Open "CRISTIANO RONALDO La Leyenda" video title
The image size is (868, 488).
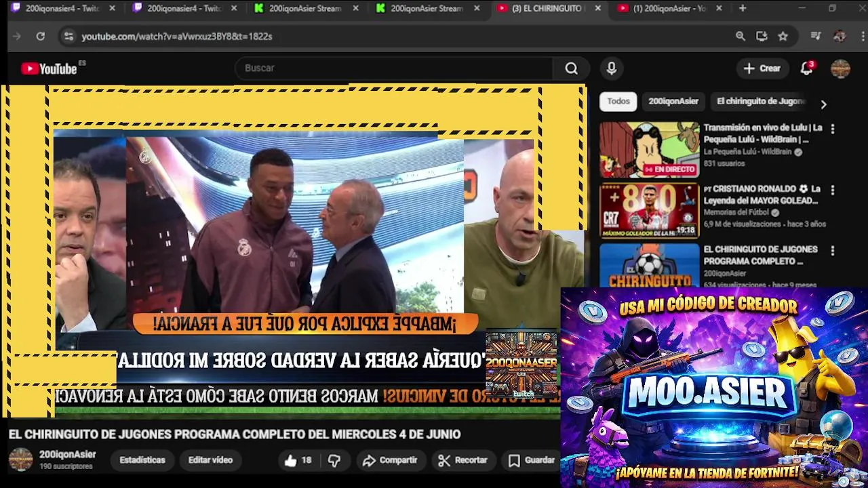(x=762, y=195)
